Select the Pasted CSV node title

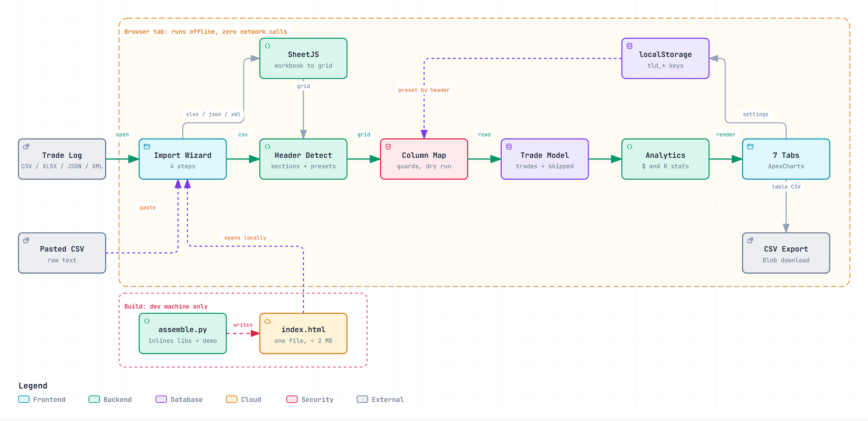pos(62,249)
